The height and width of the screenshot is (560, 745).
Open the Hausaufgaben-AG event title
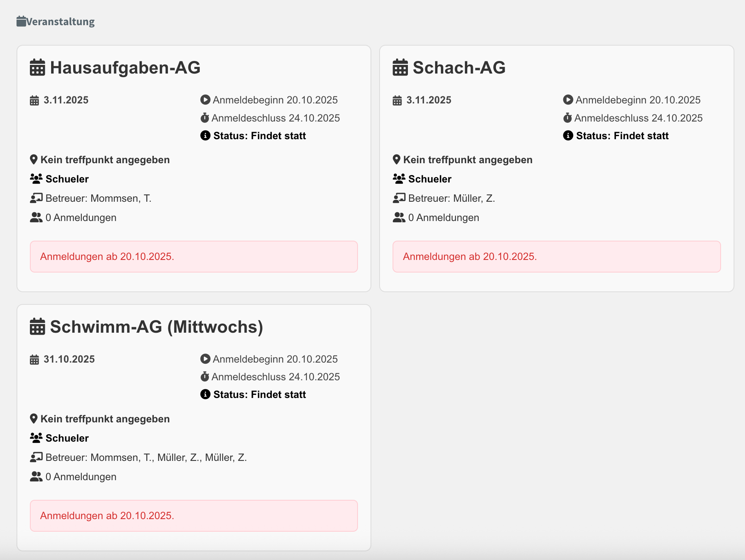[x=125, y=68]
